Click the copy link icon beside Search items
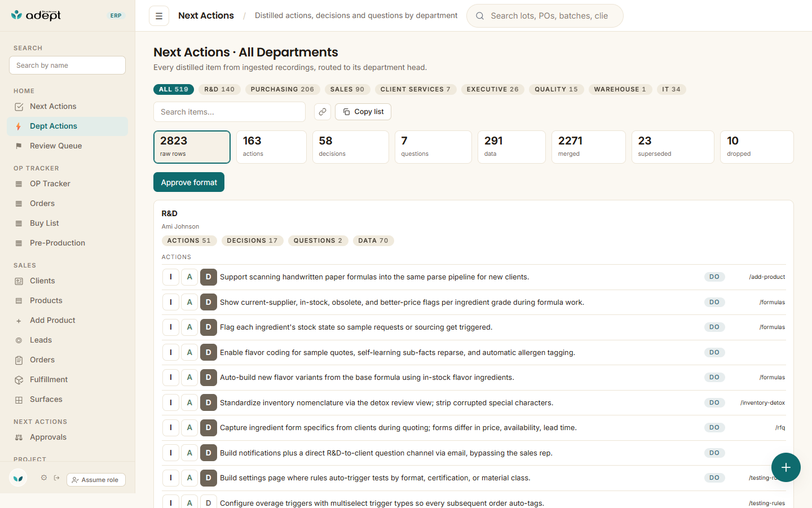The height and width of the screenshot is (508, 812). [x=322, y=112]
